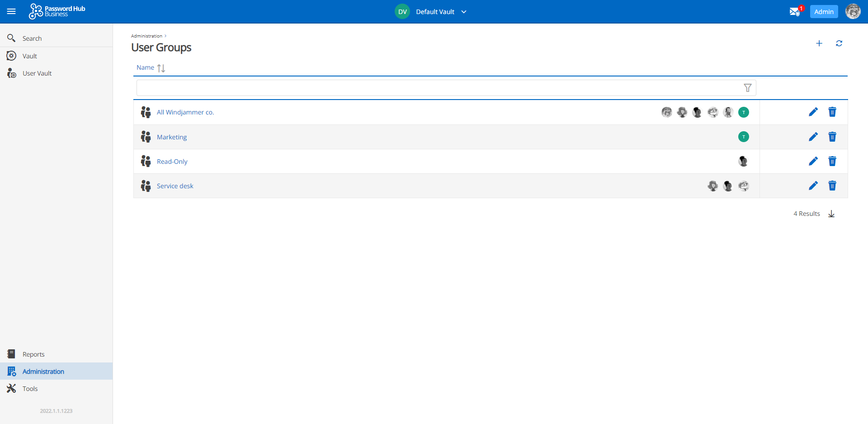868x424 pixels.
Task: Edit the Marketing group
Action: [x=813, y=137]
